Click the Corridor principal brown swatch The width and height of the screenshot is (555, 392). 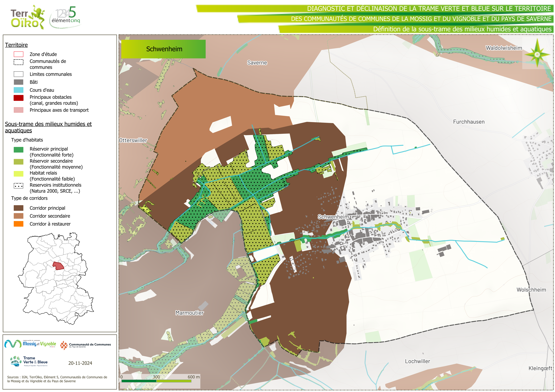coord(18,208)
